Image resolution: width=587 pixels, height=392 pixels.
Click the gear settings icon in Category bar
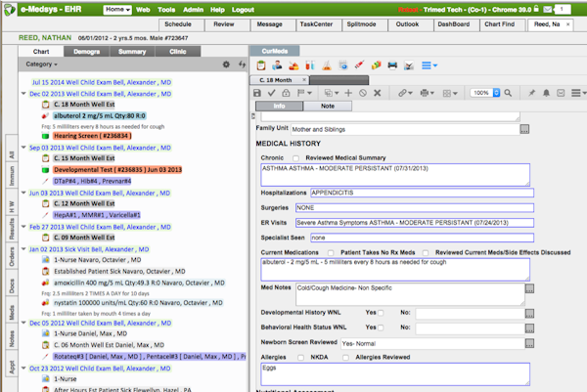tap(226, 65)
